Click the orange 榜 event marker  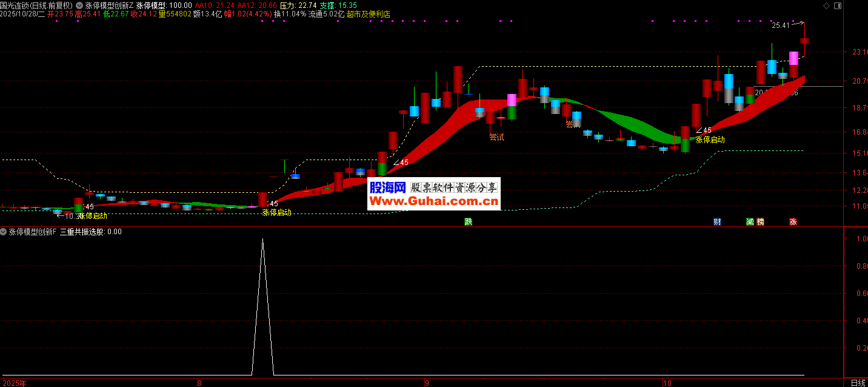coord(760,222)
